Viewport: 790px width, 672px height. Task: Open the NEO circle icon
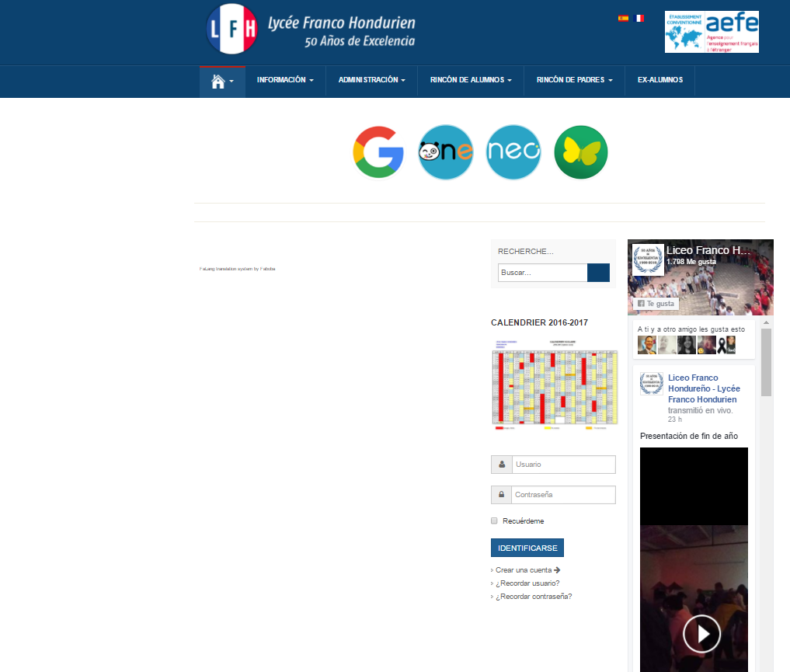coord(513,152)
